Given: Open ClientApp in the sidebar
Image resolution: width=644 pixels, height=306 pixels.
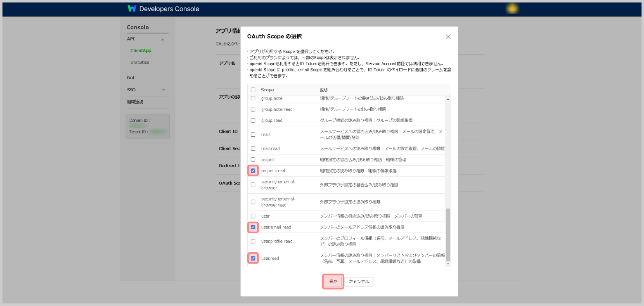Looking at the screenshot, I should 141,50.
